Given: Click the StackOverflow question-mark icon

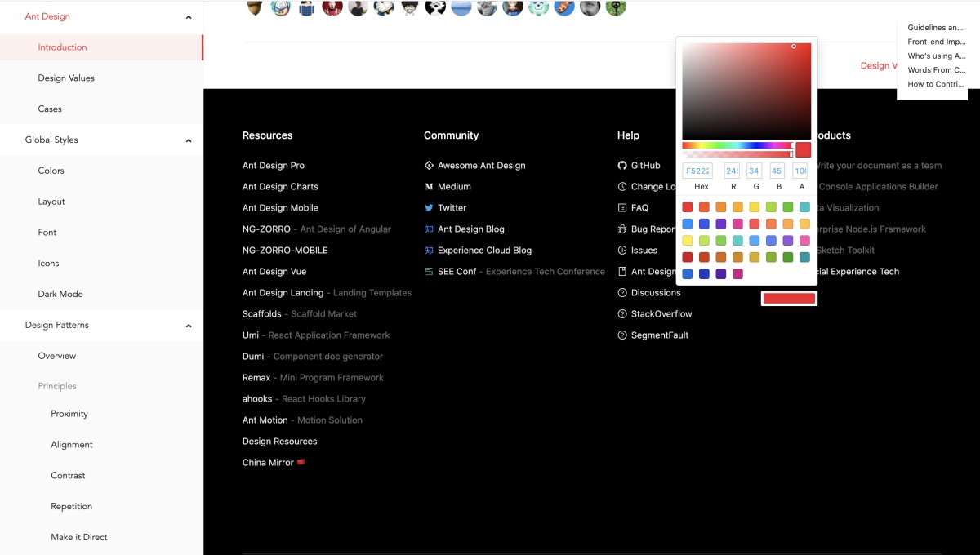Looking at the screenshot, I should coord(622,314).
